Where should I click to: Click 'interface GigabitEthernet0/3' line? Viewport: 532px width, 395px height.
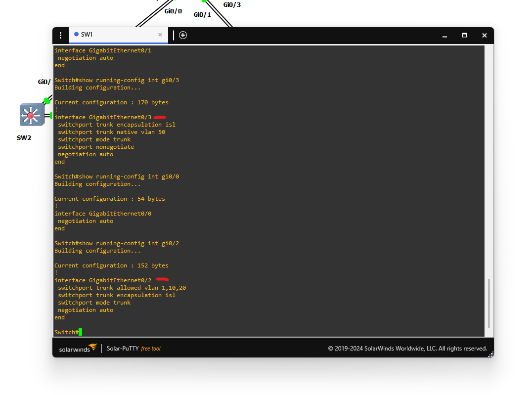coord(103,117)
